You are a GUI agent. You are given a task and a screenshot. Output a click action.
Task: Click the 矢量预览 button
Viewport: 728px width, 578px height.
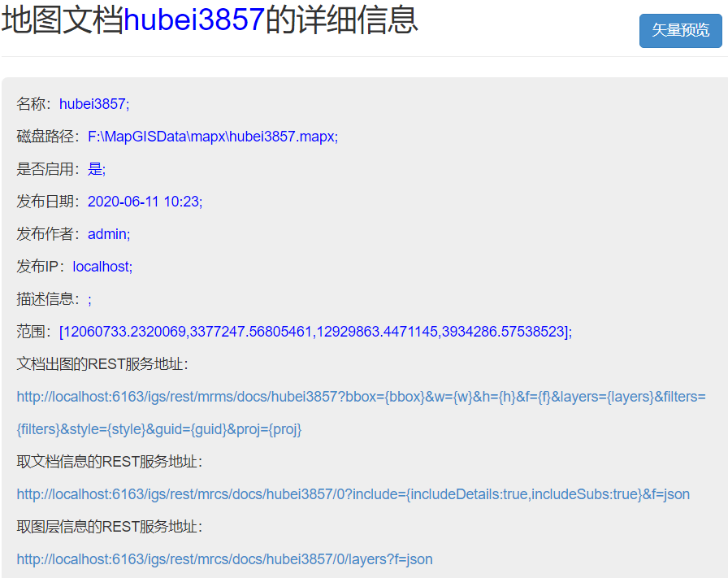(x=680, y=31)
